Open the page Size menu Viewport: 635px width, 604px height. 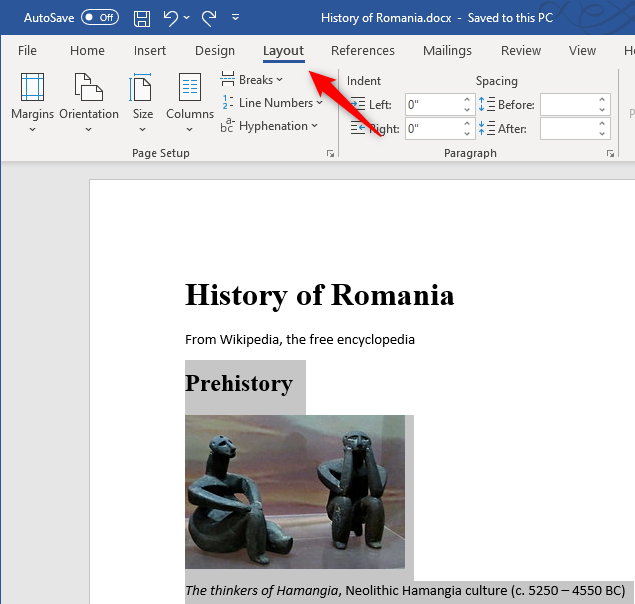point(143,103)
